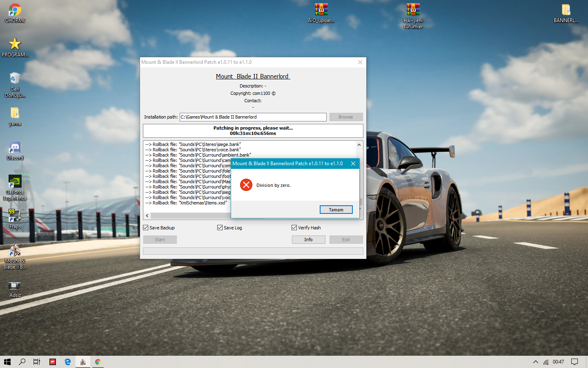Open the Mount_Blade II Bannerlord title link

(253, 76)
